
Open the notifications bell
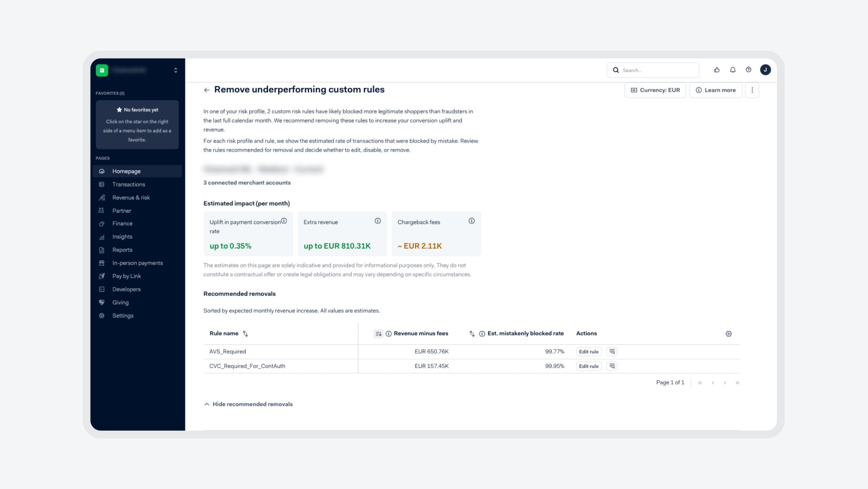point(732,70)
